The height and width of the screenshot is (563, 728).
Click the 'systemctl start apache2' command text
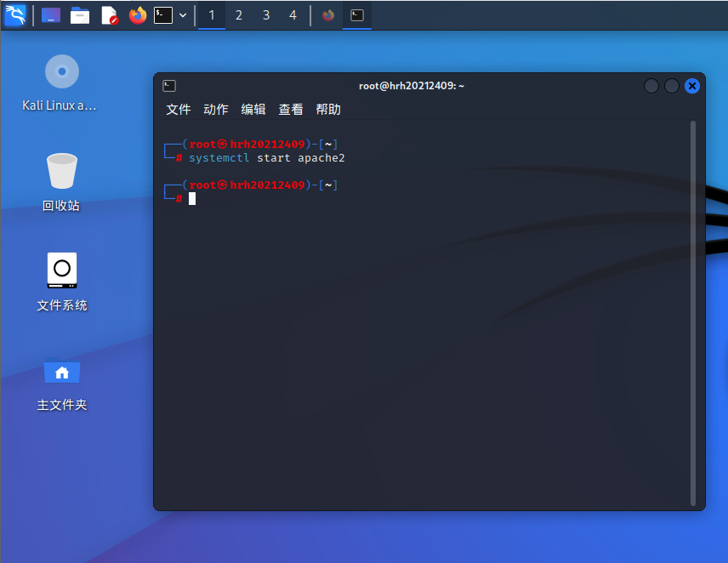(x=266, y=158)
